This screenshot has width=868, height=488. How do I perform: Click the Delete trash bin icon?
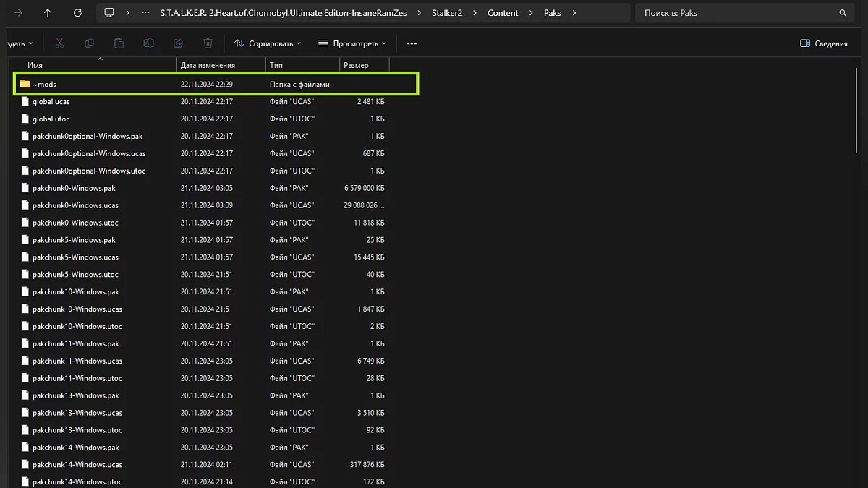coord(208,43)
